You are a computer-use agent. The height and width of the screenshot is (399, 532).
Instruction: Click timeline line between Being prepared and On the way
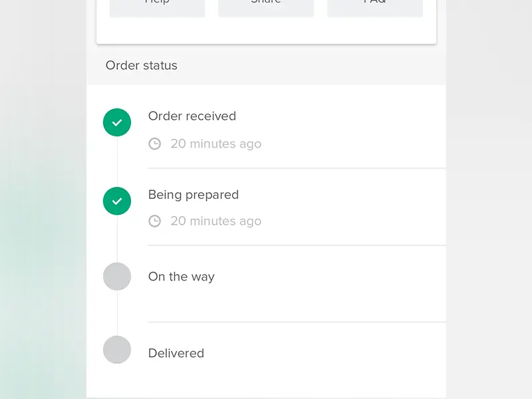click(117, 239)
